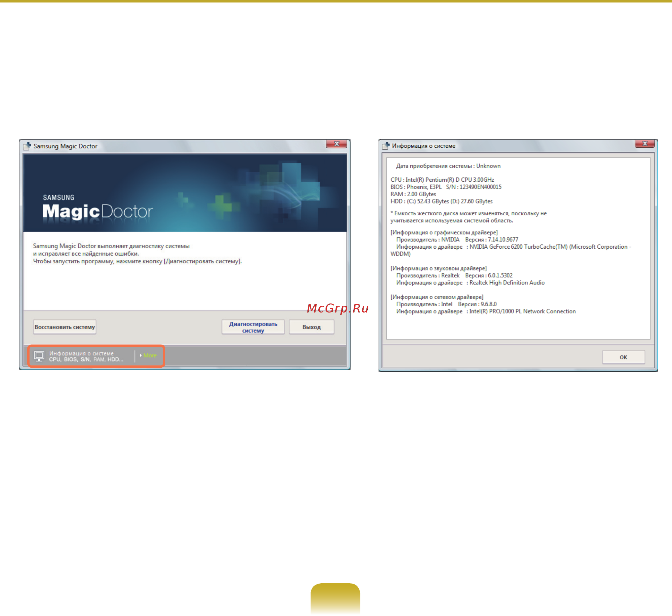This screenshot has height=616, width=672.
Task: Click the Производитель : Realtek line
Action: pos(454,276)
